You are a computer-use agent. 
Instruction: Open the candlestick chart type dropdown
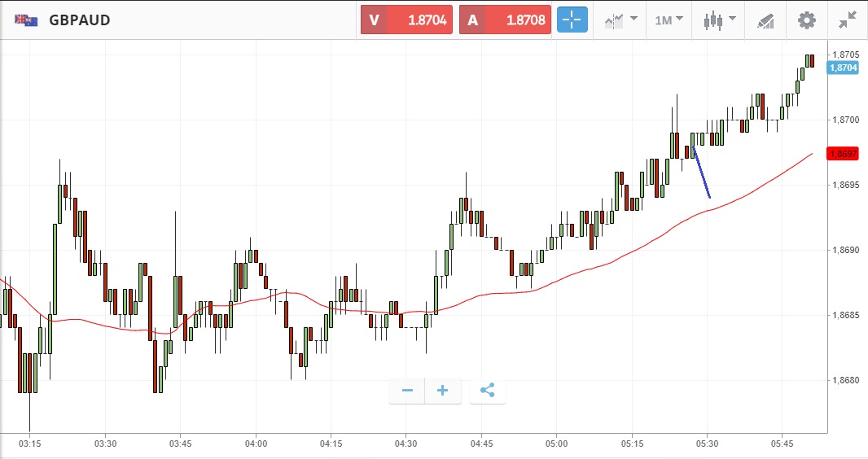(719, 20)
